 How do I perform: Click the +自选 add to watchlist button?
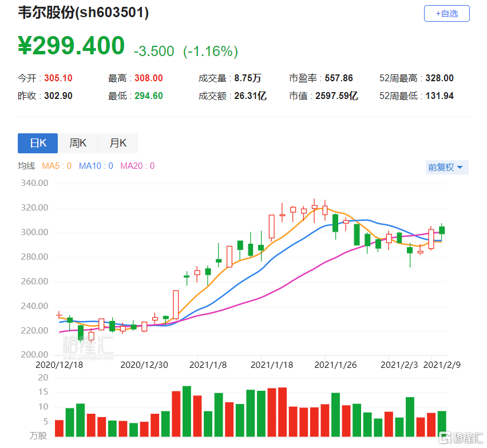(446, 14)
